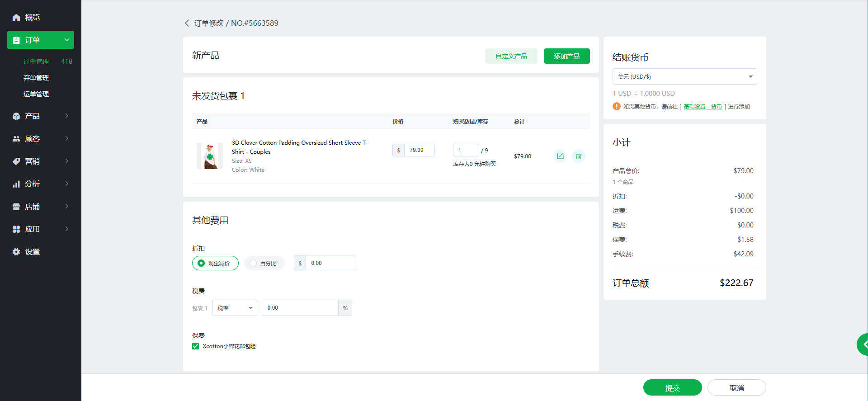Delete the product using the trash icon
Image resolution: width=868 pixels, height=401 pixels.
point(578,156)
